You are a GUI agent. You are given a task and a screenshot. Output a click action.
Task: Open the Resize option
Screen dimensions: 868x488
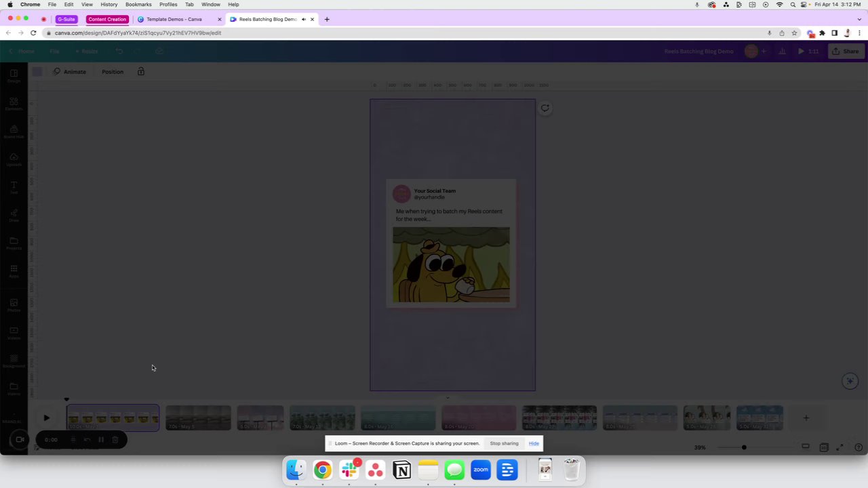[87, 52]
